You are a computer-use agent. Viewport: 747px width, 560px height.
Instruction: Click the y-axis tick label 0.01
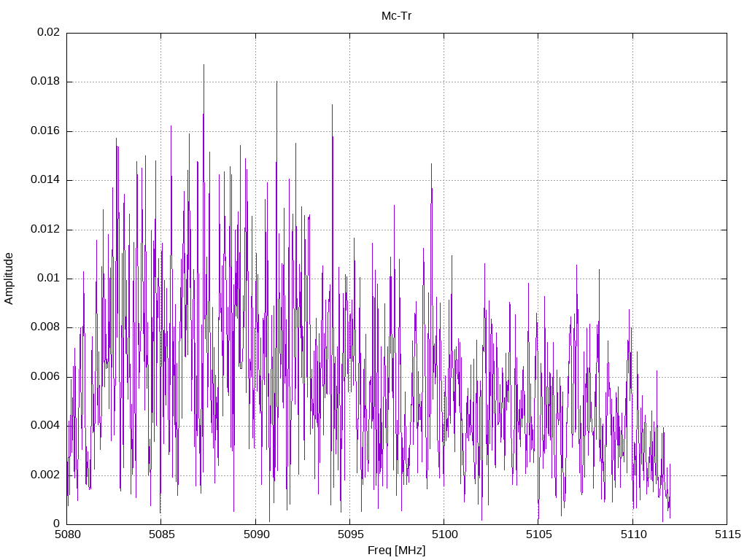49,278
